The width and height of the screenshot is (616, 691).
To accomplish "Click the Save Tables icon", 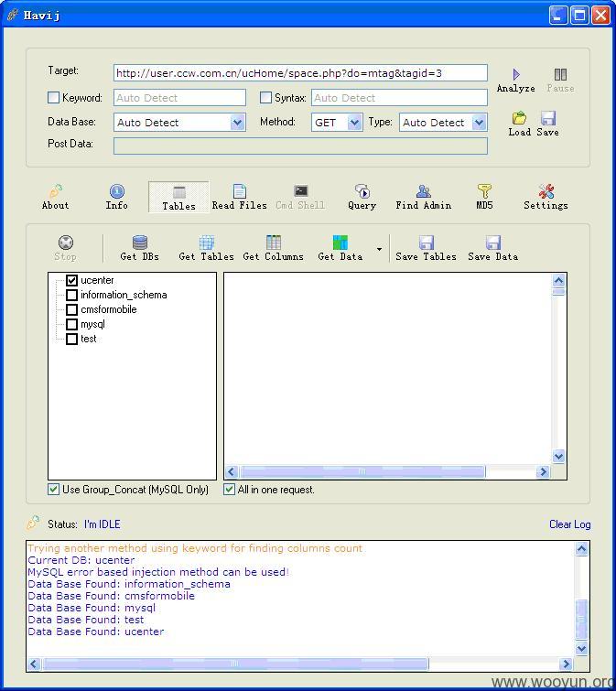I will [x=427, y=243].
